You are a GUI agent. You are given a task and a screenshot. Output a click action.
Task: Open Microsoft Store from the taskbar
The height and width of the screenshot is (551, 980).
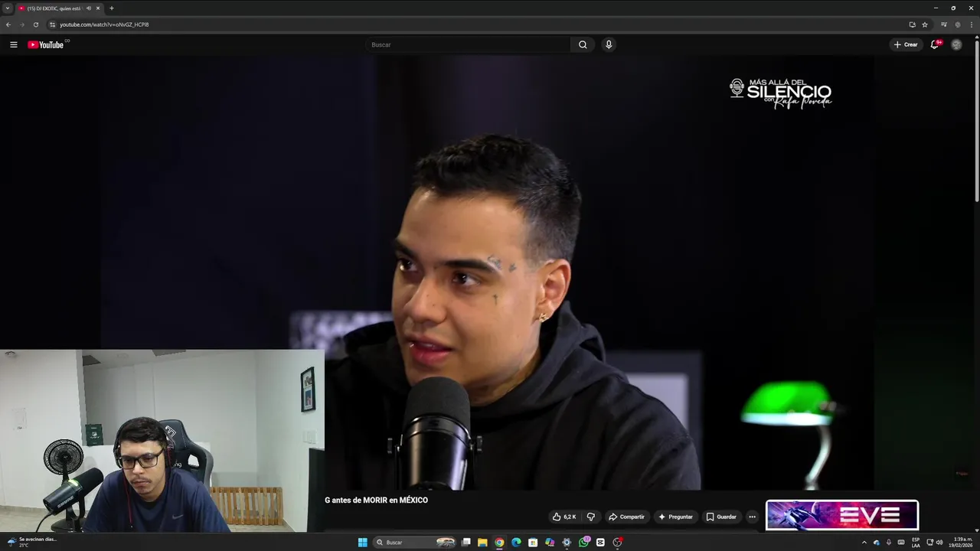(x=533, y=543)
